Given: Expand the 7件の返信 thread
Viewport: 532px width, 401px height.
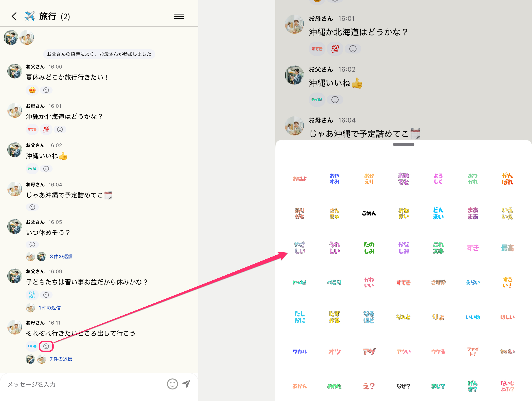Looking at the screenshot, I should coord(61,359).
